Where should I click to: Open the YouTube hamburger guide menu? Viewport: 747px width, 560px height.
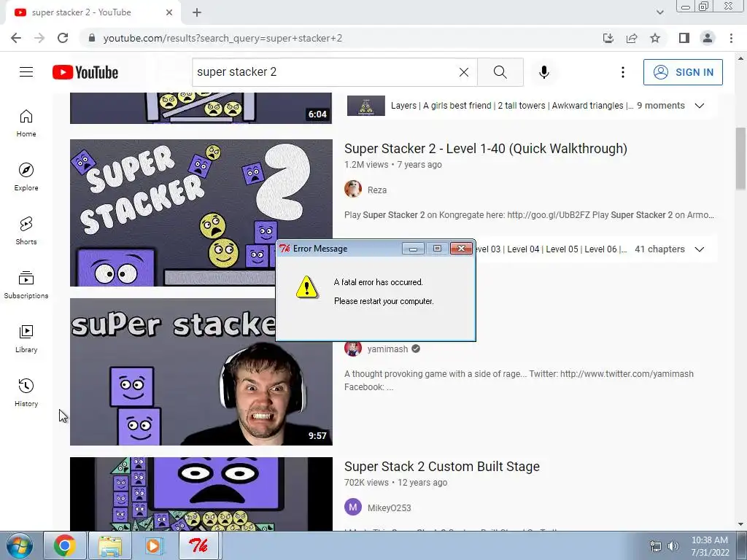pos(26,72)
